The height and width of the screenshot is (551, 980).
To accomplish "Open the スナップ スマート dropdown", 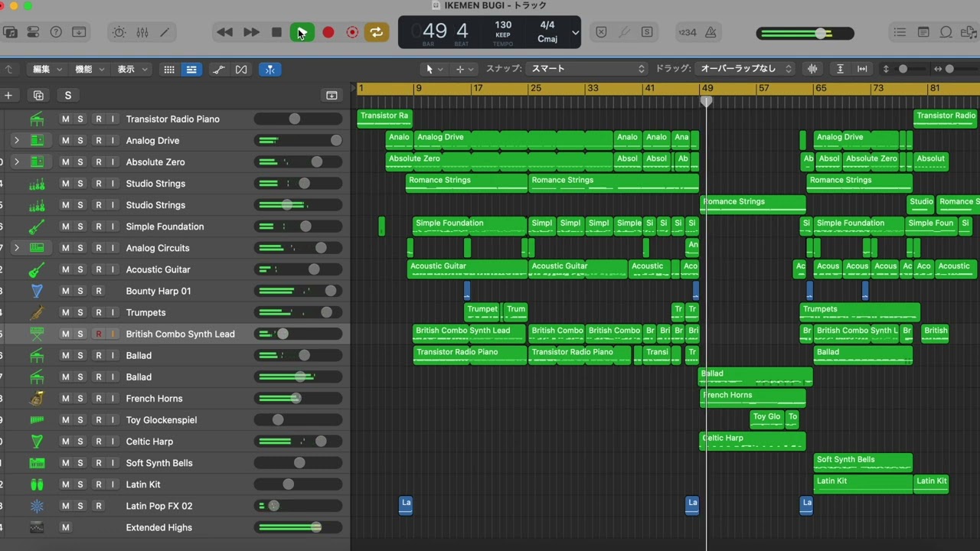I will (x=587, y=69).
